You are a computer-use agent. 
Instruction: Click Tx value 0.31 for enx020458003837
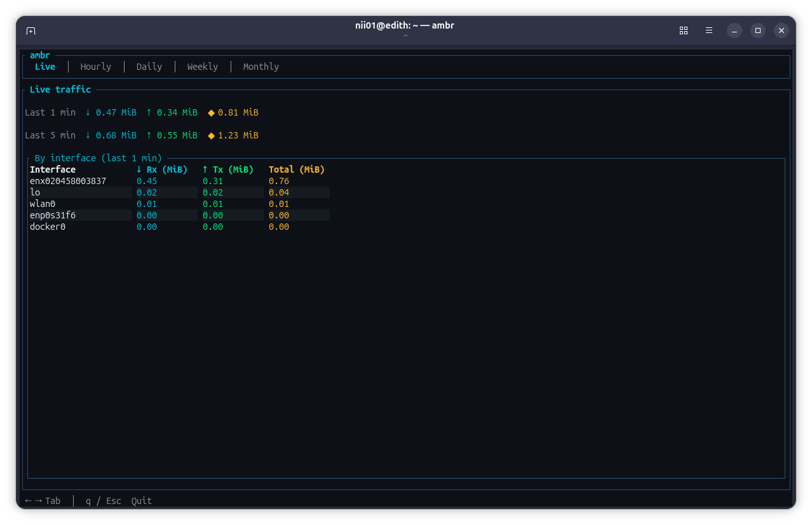213,181
